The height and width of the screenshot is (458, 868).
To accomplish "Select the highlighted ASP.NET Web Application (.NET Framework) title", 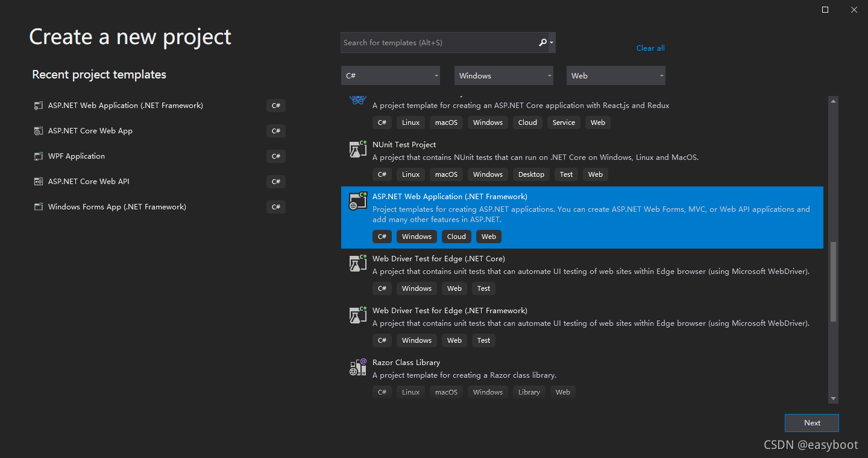I will click(450, 197).
